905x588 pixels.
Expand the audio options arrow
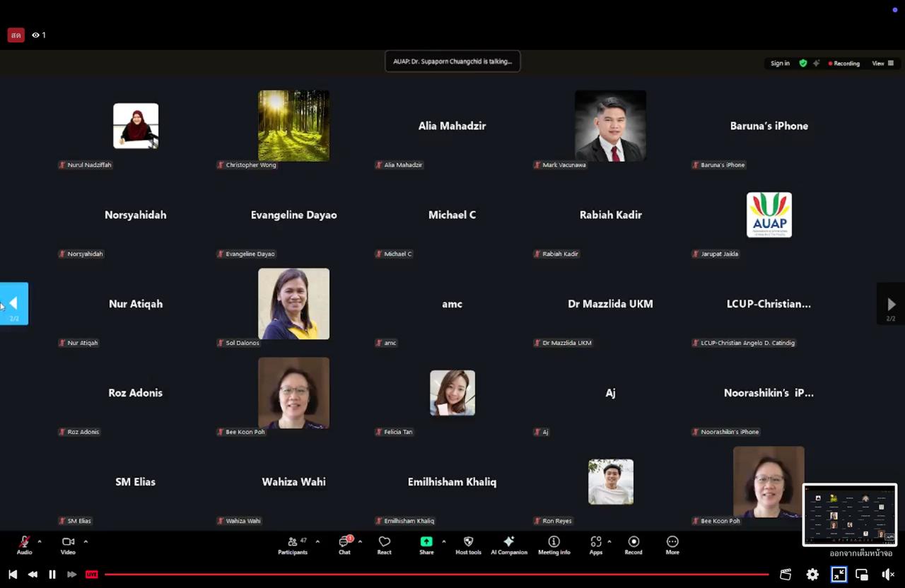point(40,542)
